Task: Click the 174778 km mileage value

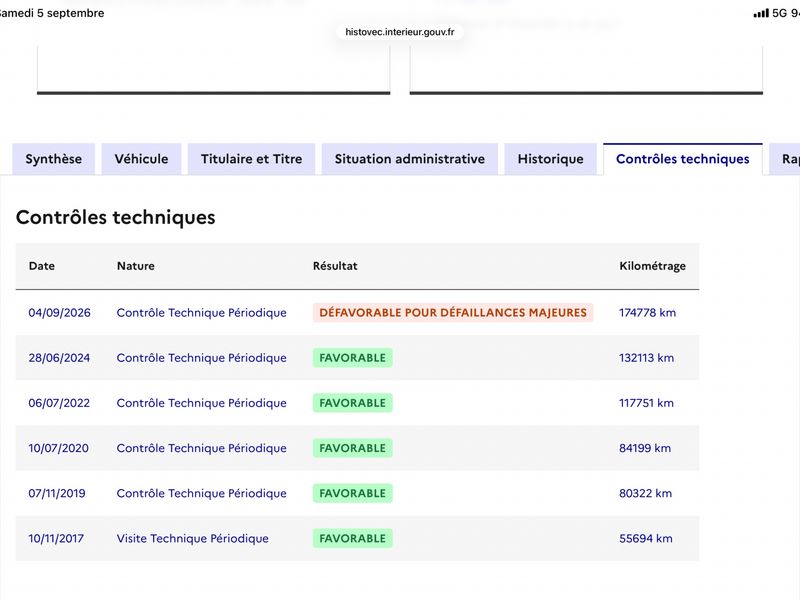Action: [647, 313]
